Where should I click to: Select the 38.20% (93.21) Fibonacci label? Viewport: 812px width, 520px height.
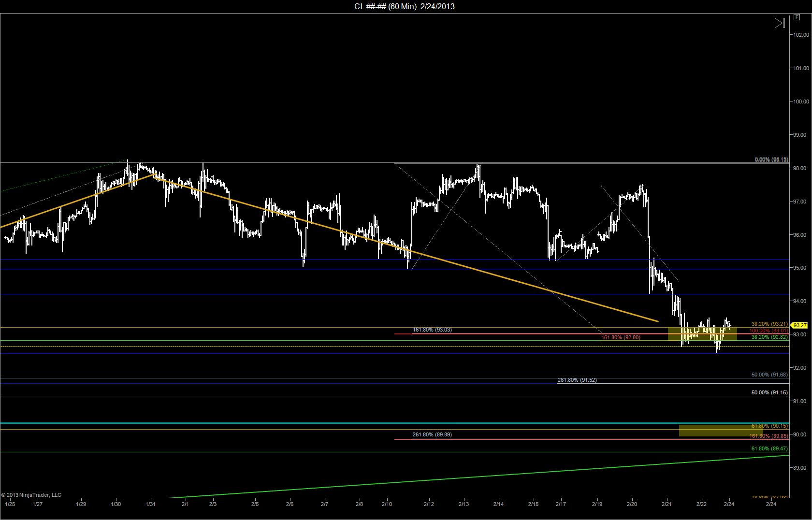(769, 324)
